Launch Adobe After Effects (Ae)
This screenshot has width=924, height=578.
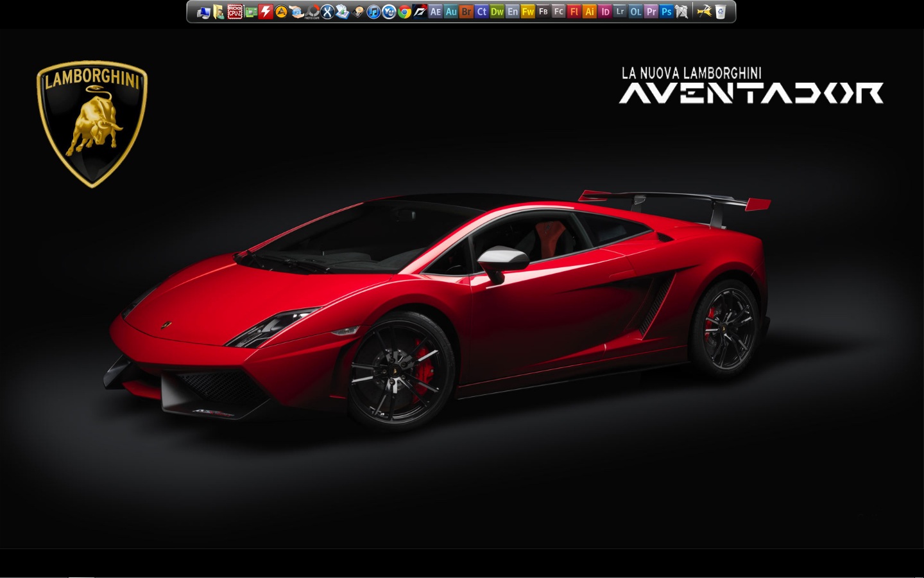coord(435,12)
